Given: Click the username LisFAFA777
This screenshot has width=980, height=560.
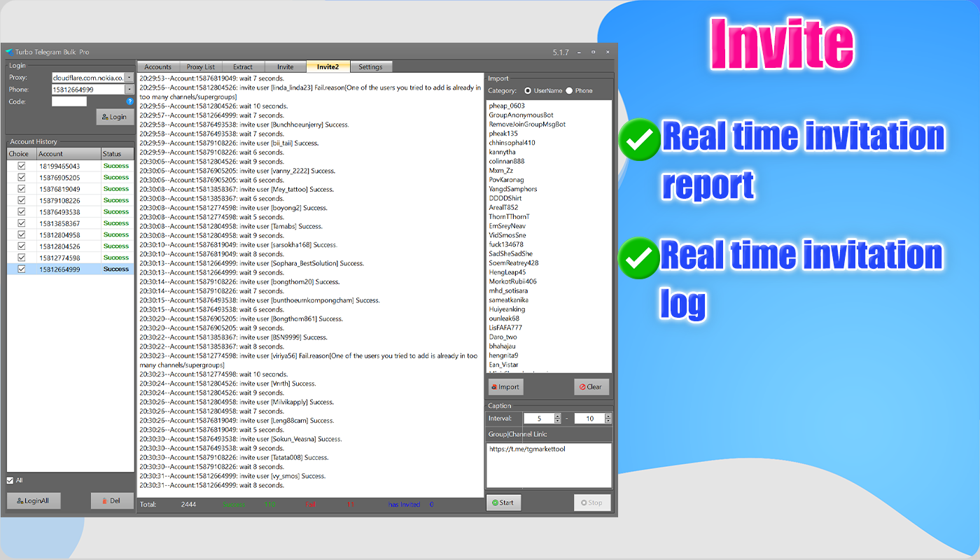Looking at the screenshot, I should tap(505, 328).
